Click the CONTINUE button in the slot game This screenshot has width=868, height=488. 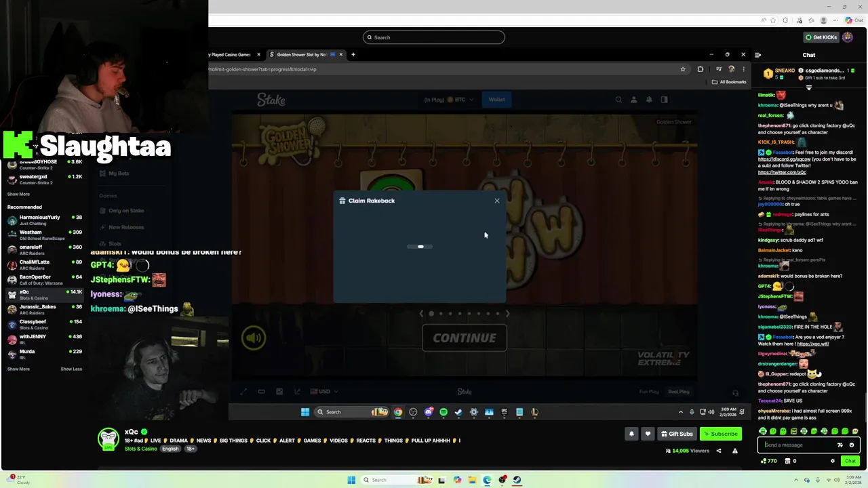point(465,338)
